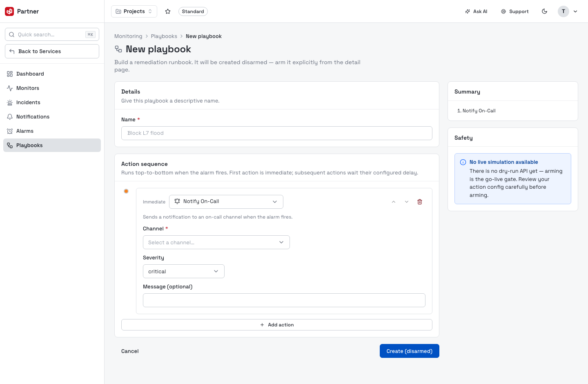Move action down with arrow
Screen dimensions: 588x384
(x=407, y=202)
